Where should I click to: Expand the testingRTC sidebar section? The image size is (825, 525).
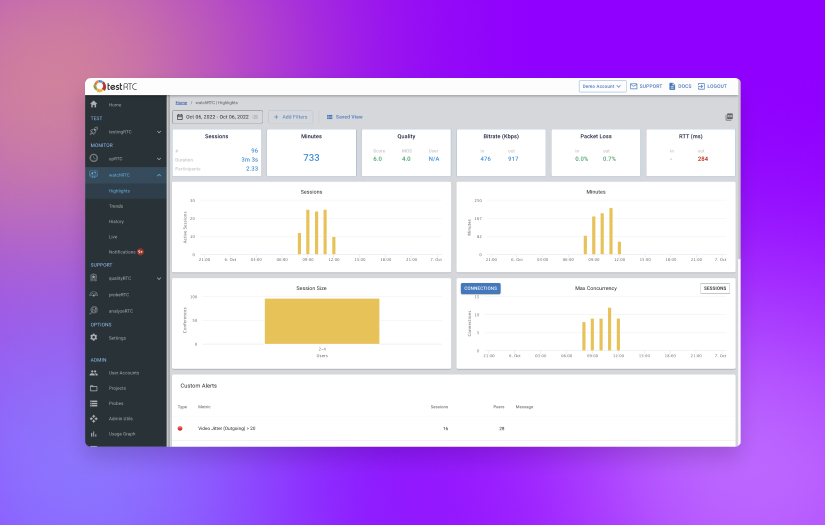pos(159,132)
